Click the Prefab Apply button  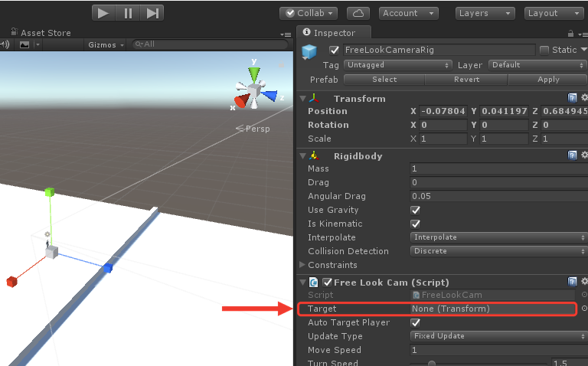pos(548,80)
